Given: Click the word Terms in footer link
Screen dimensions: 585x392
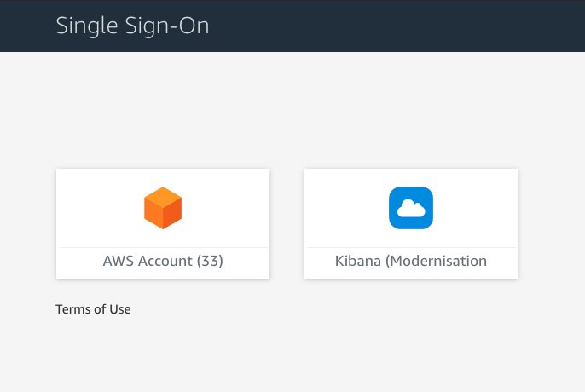Looking at the screenshot, I should pyautogui.click(x=72, y=309).
